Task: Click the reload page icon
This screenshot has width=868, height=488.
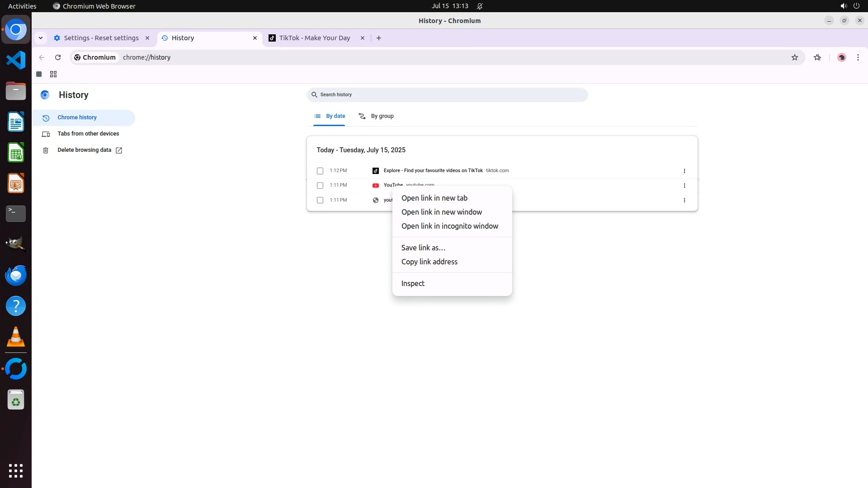Action: pos(58,57)
